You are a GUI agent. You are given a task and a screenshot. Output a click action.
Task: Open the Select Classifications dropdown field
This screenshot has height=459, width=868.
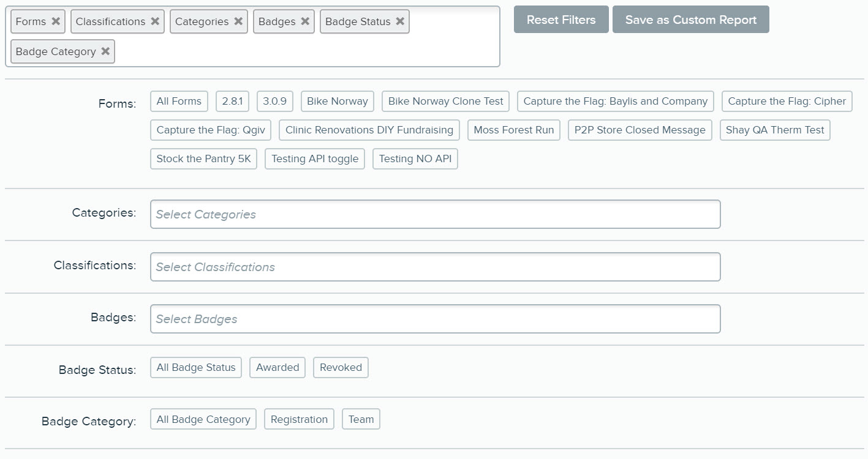[436, 267]
